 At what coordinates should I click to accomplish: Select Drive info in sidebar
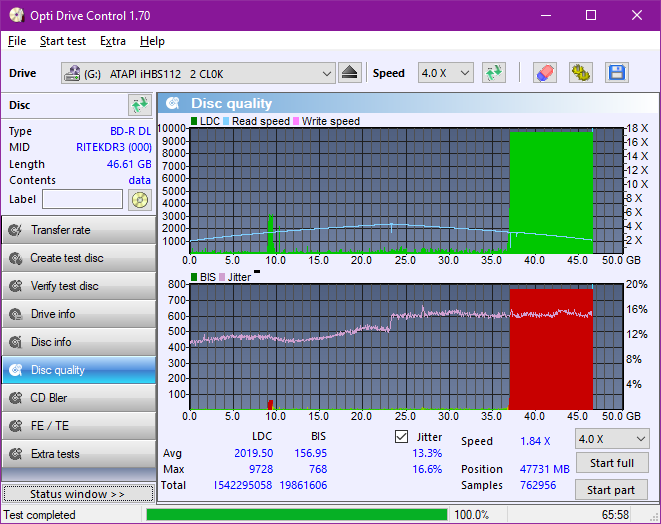(79, 314)
